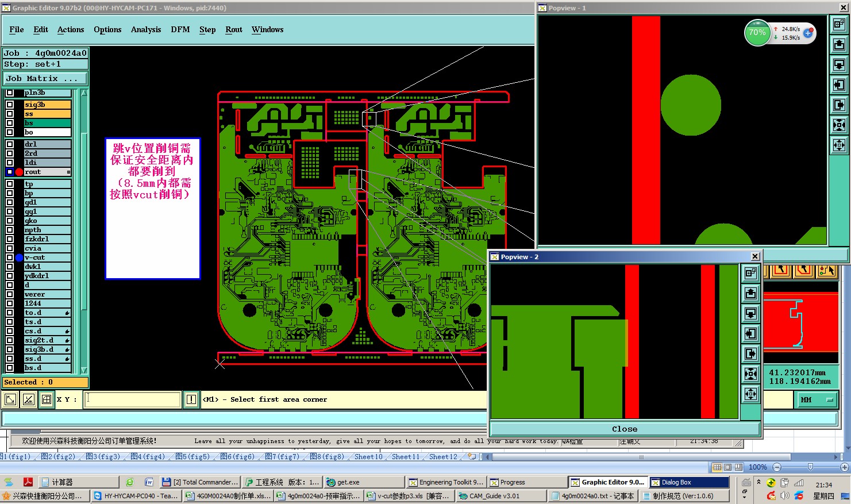Click the absolute coordinate arrow icon
The height and width of the screenshot is (504, 851).
[10, 399]
